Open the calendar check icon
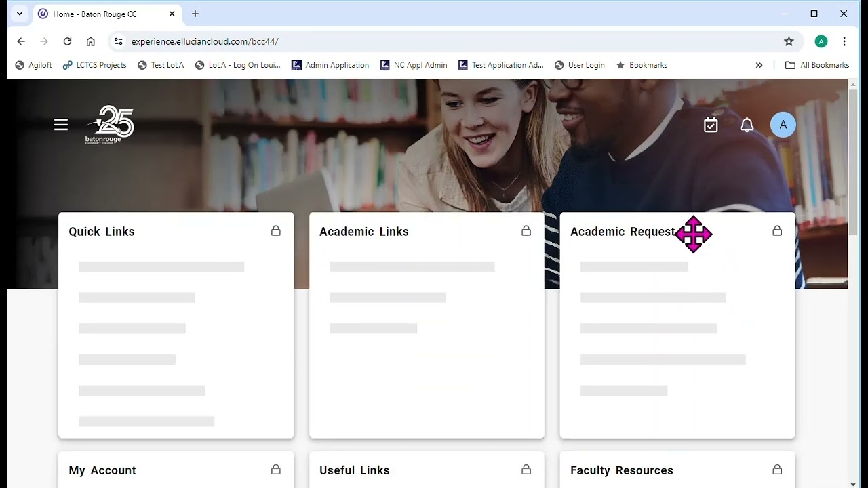Viewport: 868px width, 488px height. point(711,125)
